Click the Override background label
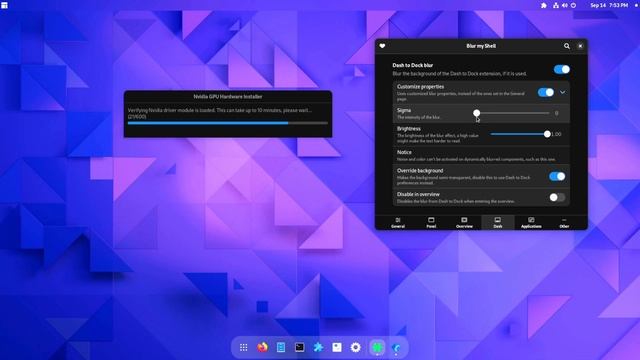640x360 pixels. point(420,171)
